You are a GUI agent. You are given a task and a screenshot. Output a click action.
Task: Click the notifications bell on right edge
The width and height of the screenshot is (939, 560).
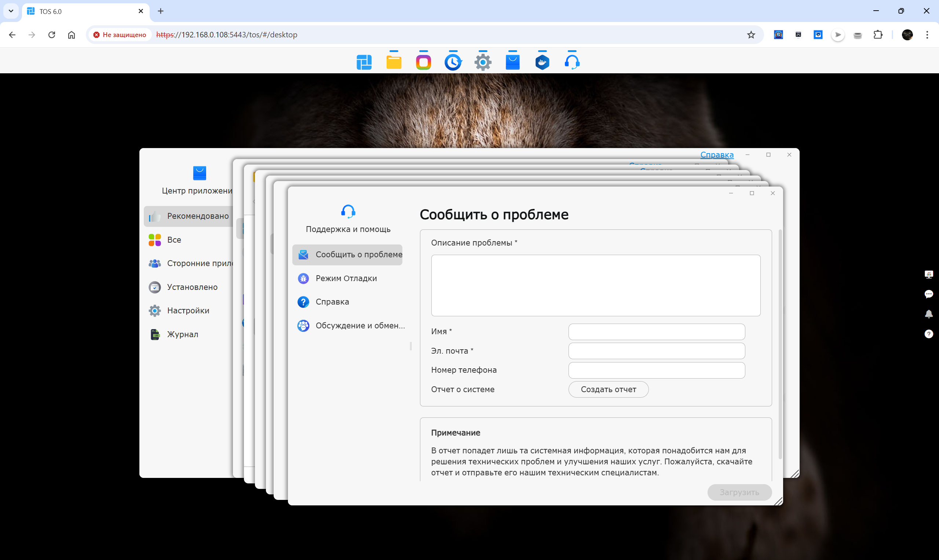coord(928,314)
